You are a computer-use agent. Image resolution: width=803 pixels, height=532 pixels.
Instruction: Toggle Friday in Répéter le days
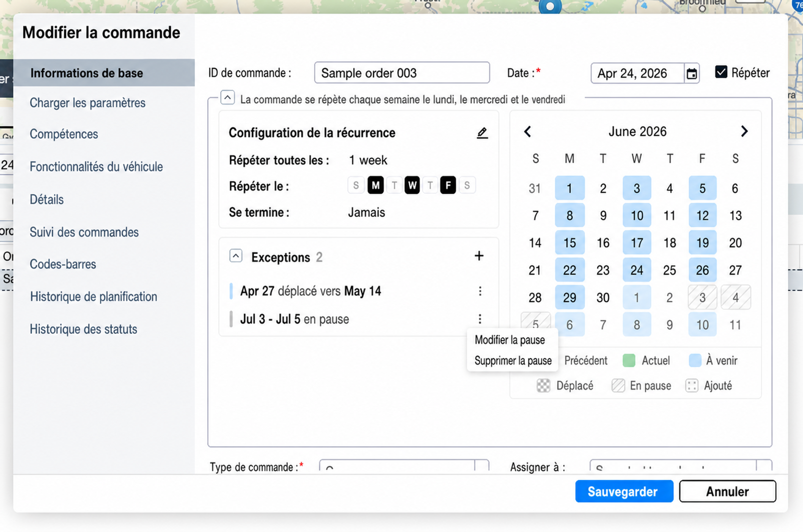tap(448, 186)
